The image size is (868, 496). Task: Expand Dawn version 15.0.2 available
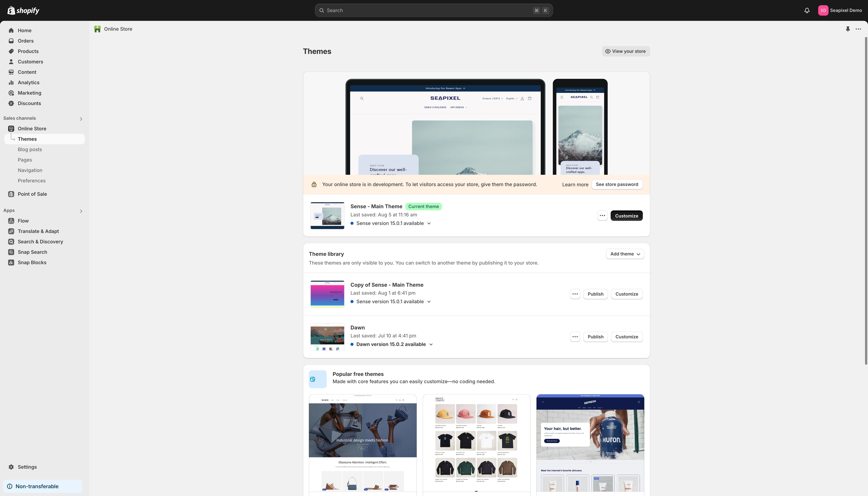click(431, 344)
